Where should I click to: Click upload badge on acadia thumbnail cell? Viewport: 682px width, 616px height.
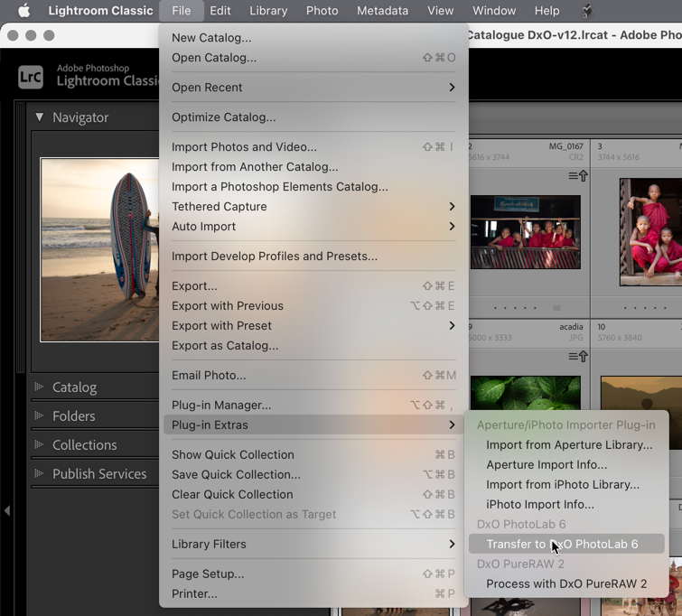(578, 356)
